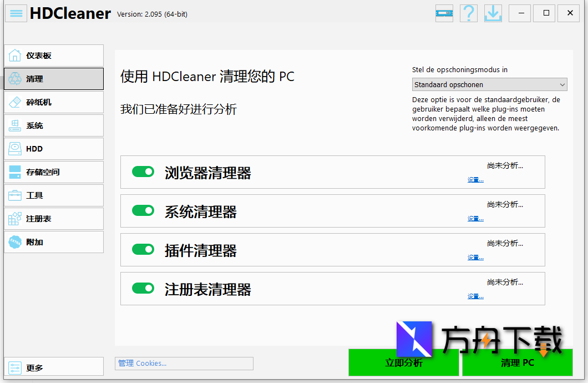Screen dimensions: 588x383
Task: Disable the 浏览器清理器 browser cleaner toggle
Action: [x=143, y=172]
